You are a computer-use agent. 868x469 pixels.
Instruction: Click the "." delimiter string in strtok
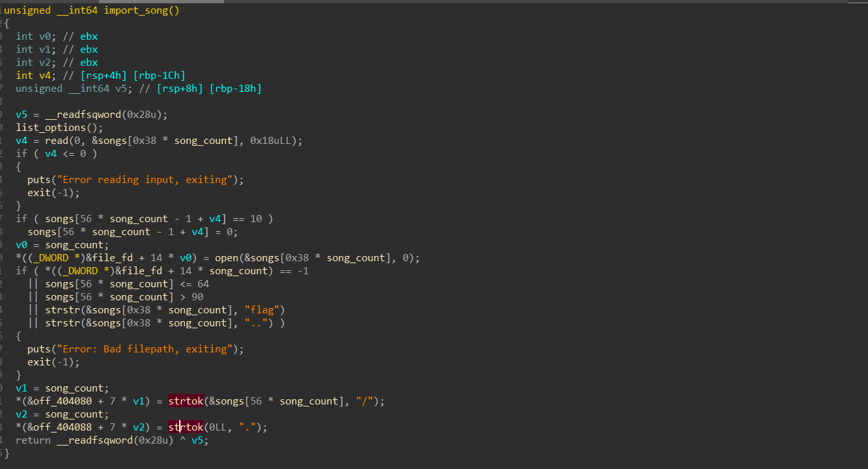coord(247,427)
